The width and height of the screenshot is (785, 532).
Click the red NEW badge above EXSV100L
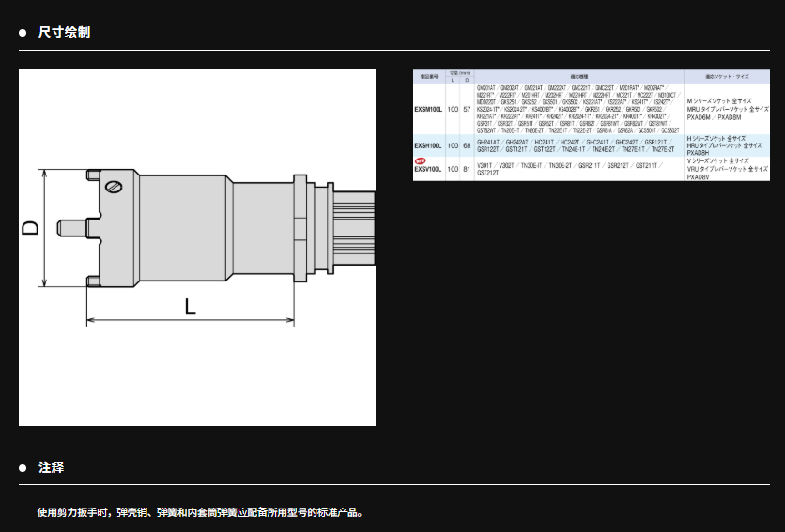pos(420,162)
